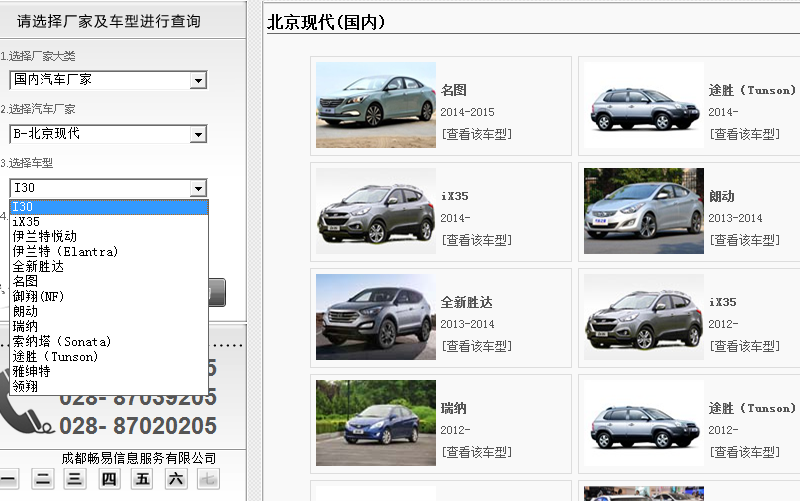Click the 2013-2014 year text under 朗动
Image resolution: width=800 pixels, height=501 pixels.
pyautogui.click(x=735, y=218)
